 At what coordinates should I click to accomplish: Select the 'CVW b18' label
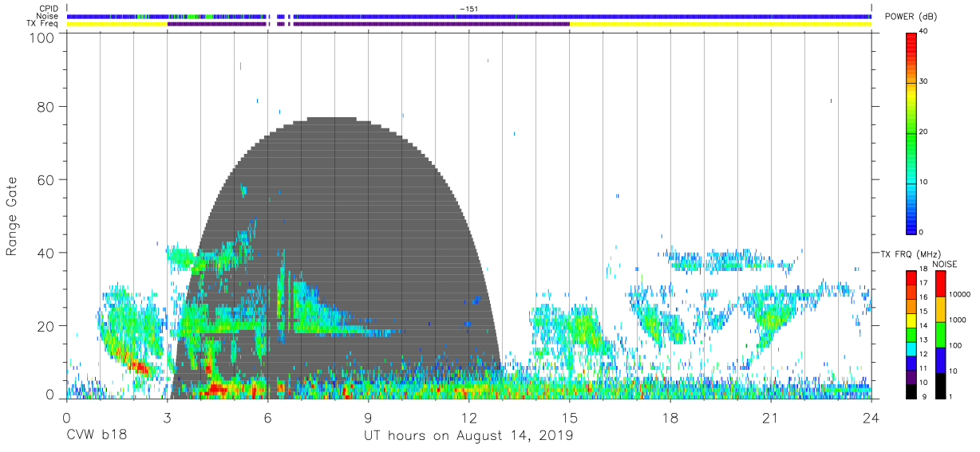pos(96,435)
